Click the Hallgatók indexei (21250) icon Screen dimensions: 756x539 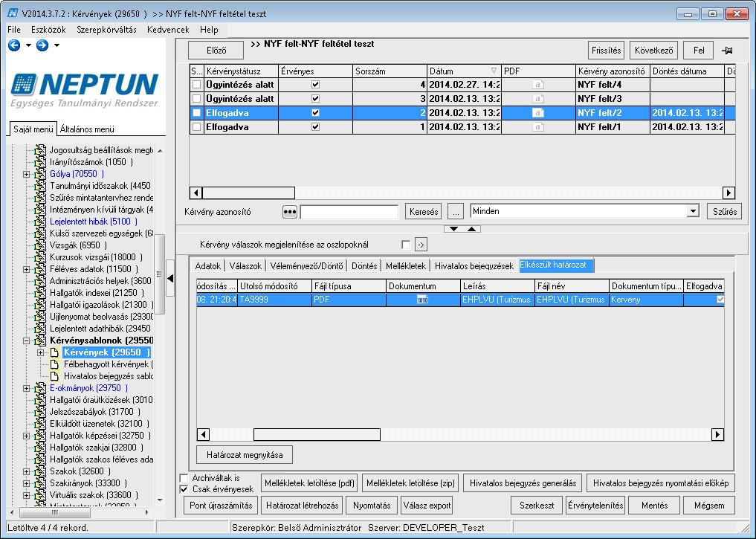tap(40, 293)
